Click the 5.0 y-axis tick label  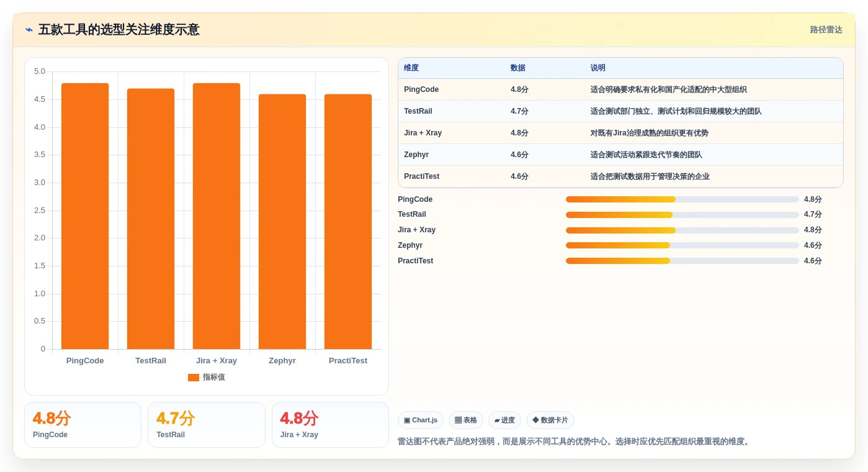(x=40, y=71)
